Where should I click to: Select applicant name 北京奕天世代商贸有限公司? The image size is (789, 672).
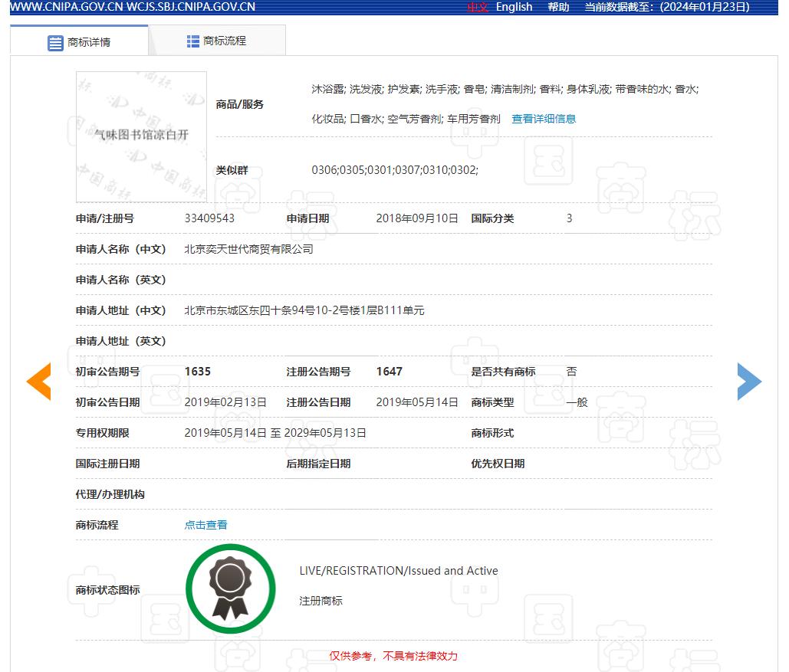point(248,249)
